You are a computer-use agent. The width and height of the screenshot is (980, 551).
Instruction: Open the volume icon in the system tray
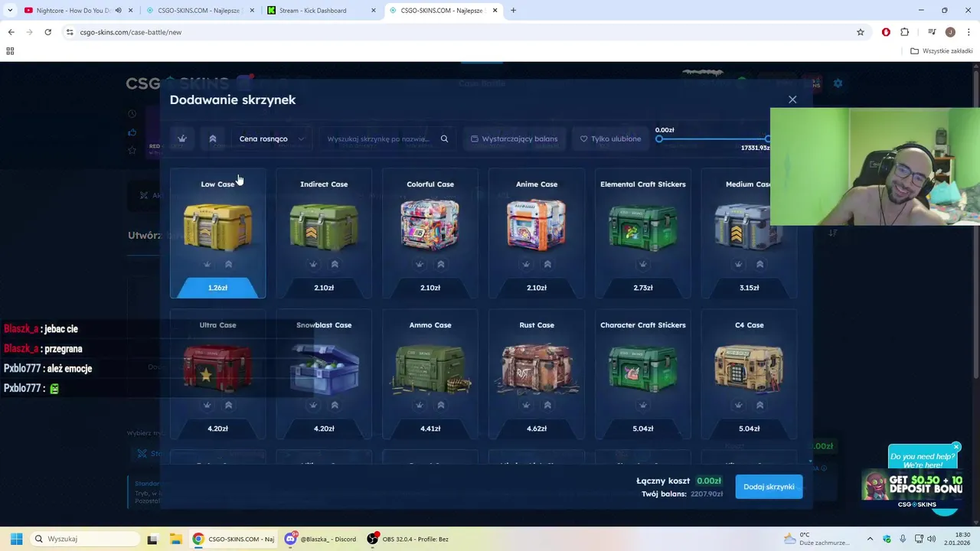pyautogui.click(x=932, y=539)
